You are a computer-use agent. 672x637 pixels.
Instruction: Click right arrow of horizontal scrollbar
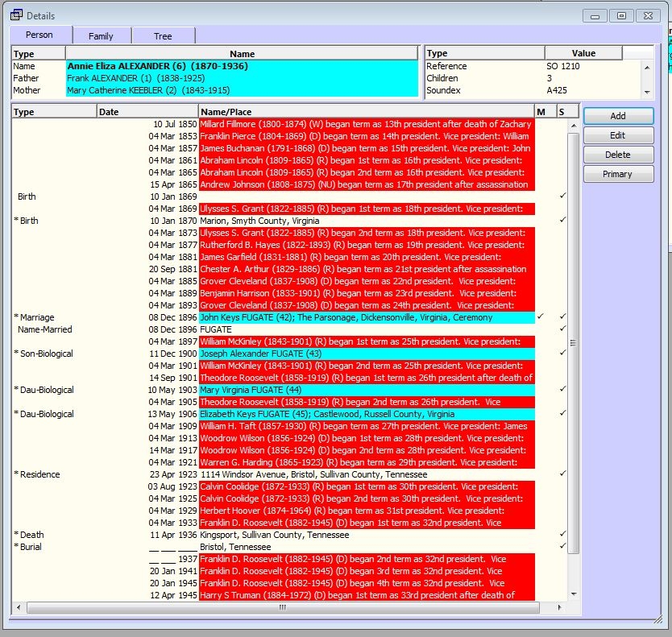(559, 607)
